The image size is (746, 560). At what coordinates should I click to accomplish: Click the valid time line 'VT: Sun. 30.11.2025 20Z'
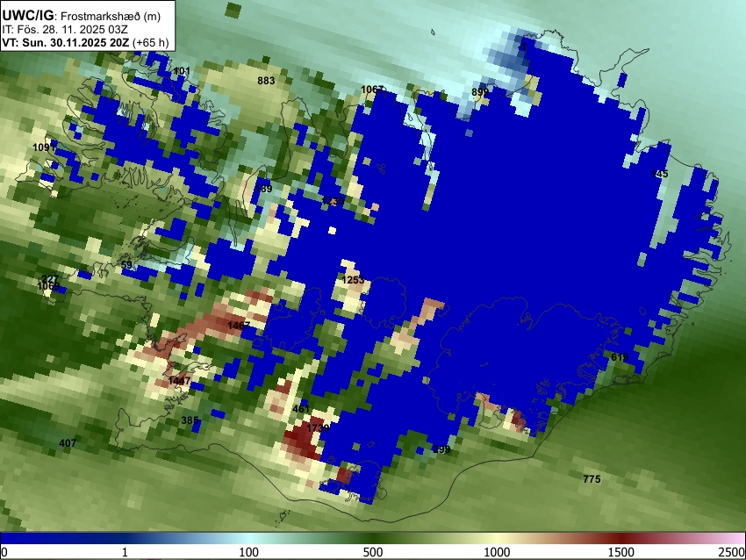tap(65, 42)
